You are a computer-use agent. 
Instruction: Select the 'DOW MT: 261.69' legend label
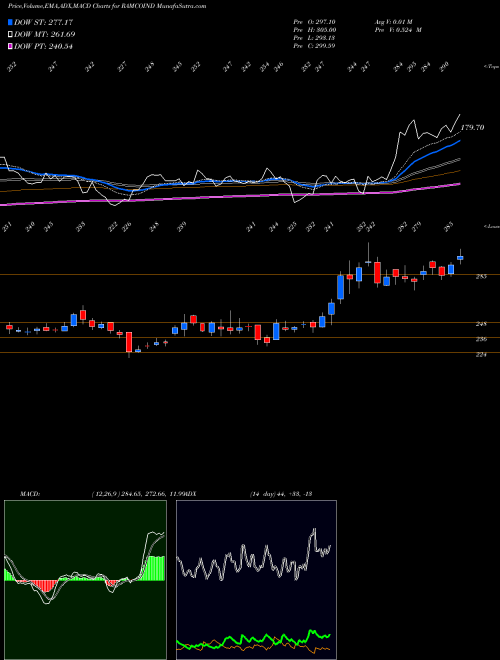pyautogui.click(x=44, y=35)
